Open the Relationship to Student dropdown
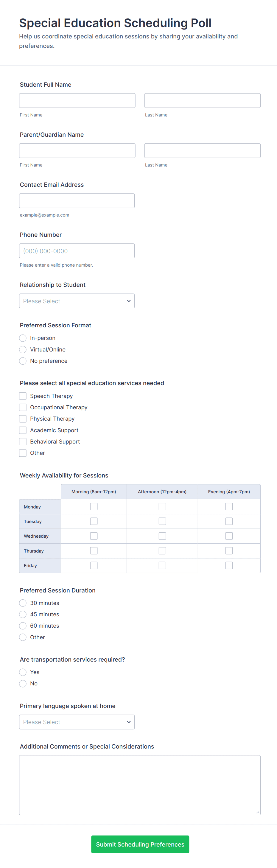277x868 pixels. 77,301
